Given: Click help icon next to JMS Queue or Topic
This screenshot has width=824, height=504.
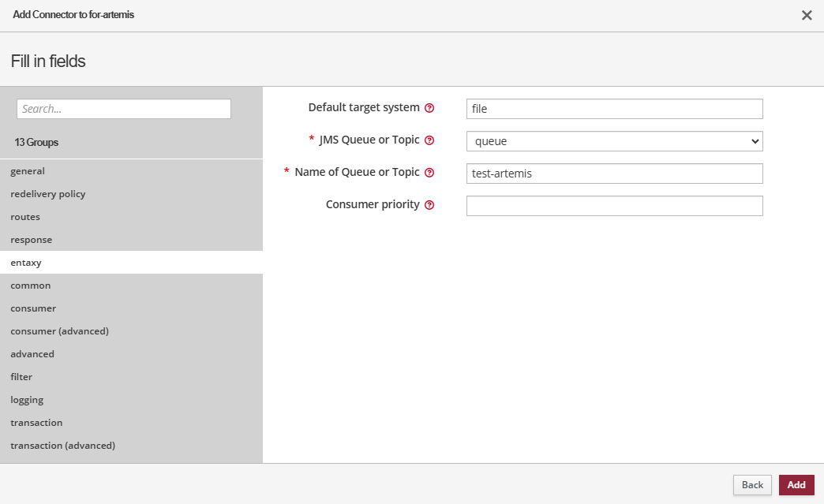Looking at the screenshot, I should pyautogui.click(x=429, y=140).
